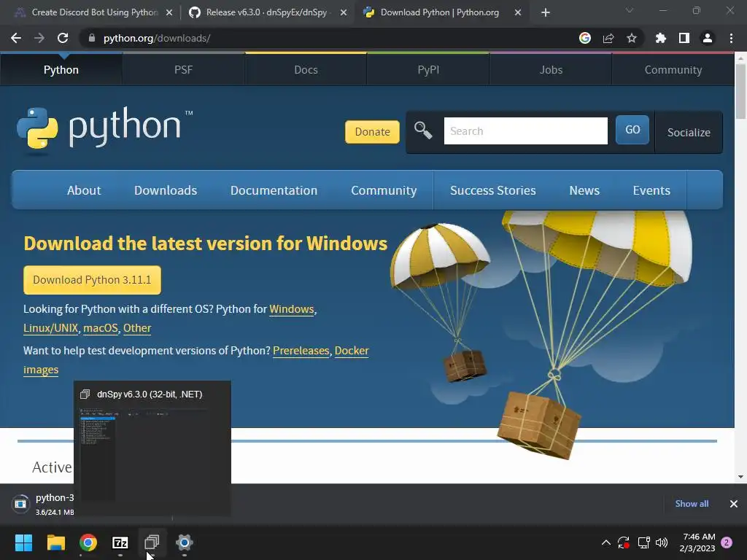Open Chrome three-dot menu
The height and width of the screenshot is (560, 747).
tap(731, 38)
